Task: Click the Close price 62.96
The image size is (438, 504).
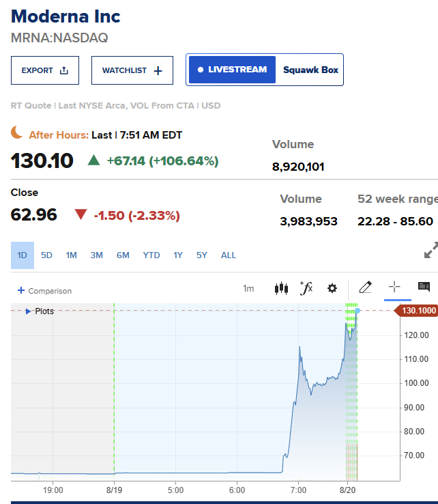Action: (x=33, y=214)
